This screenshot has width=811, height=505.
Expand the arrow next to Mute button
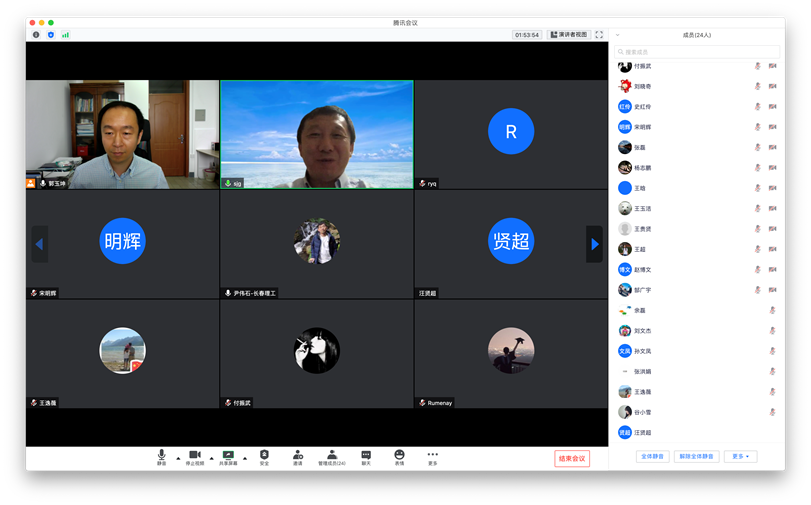click(178, 458)
